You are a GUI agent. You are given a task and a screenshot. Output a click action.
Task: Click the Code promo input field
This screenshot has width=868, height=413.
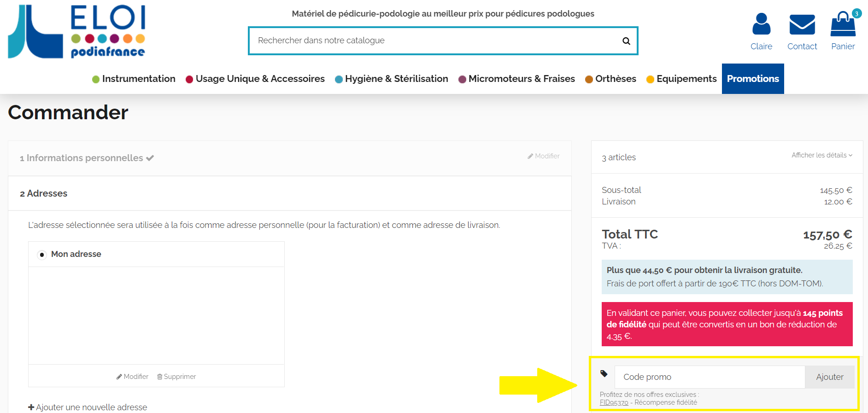tap(710, 377)
